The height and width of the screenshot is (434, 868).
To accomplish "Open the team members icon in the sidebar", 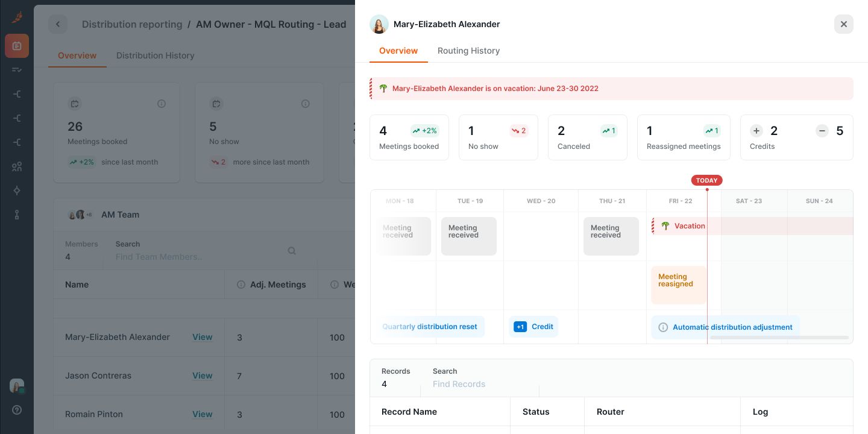I will (x=17, y=166).
